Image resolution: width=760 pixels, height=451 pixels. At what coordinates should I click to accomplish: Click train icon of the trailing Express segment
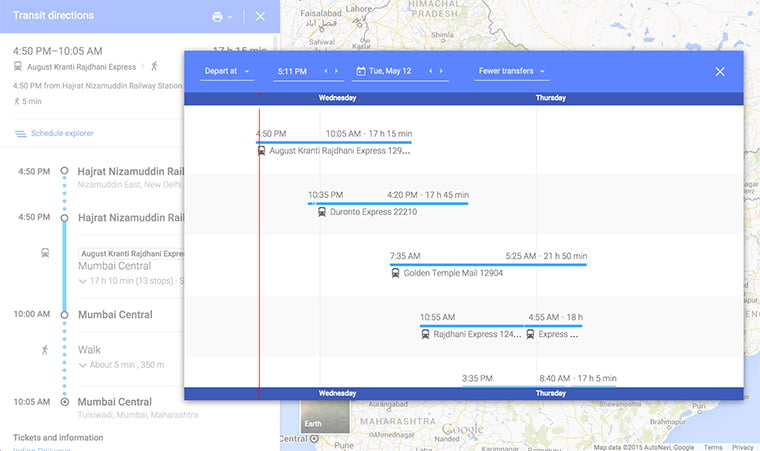(x=530, y=334)
